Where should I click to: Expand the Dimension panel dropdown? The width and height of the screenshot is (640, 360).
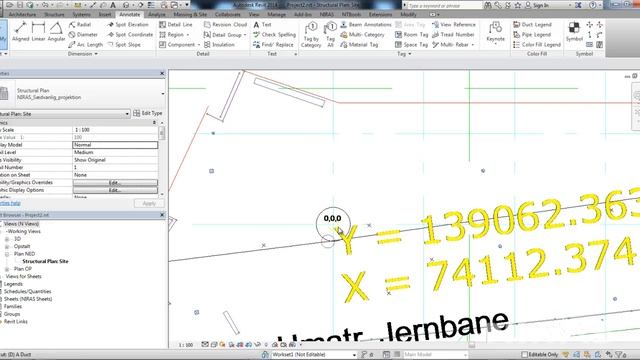(83, 54)
